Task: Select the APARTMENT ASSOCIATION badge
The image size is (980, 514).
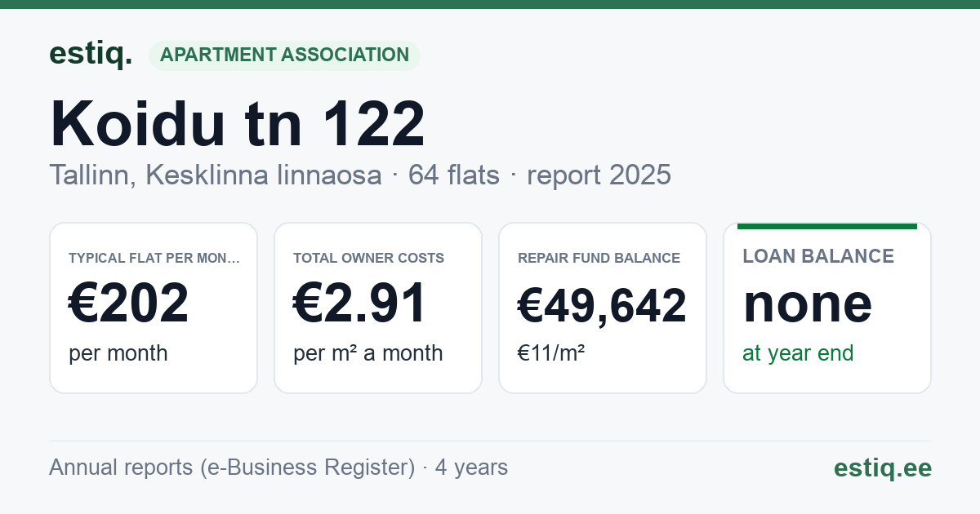Action: 284,55
